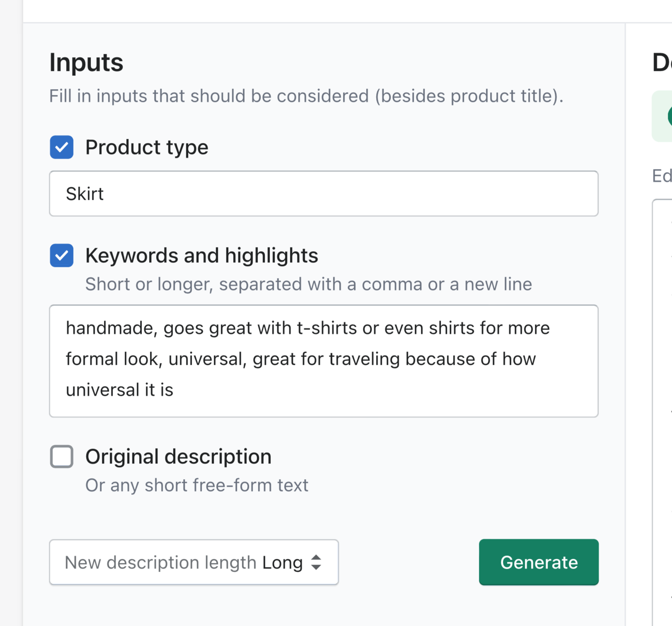This screenshot has width=672, height=626.
Task: Click the "Keywords and highlights" label text
Action: coord(201,255)
